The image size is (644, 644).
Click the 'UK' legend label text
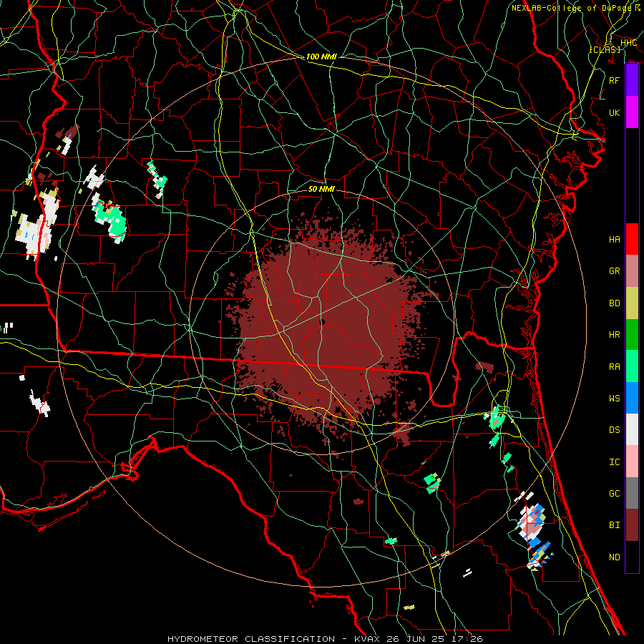point(615,112)
